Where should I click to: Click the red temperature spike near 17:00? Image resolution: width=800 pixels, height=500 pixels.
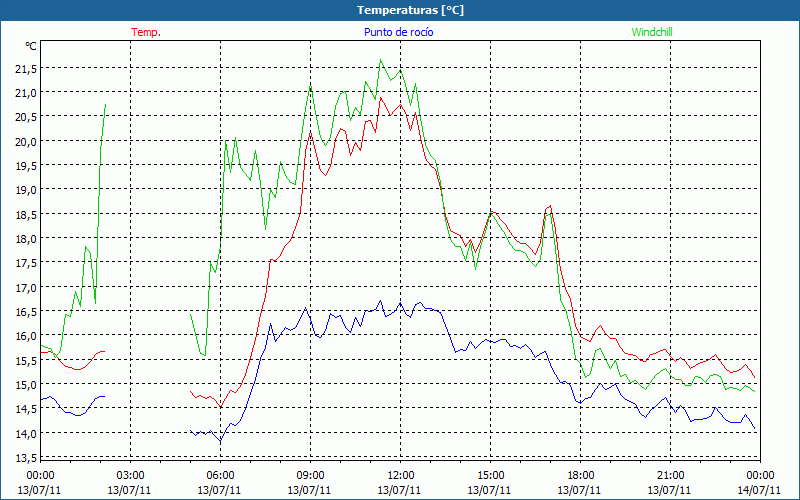[x=550, y=206]
